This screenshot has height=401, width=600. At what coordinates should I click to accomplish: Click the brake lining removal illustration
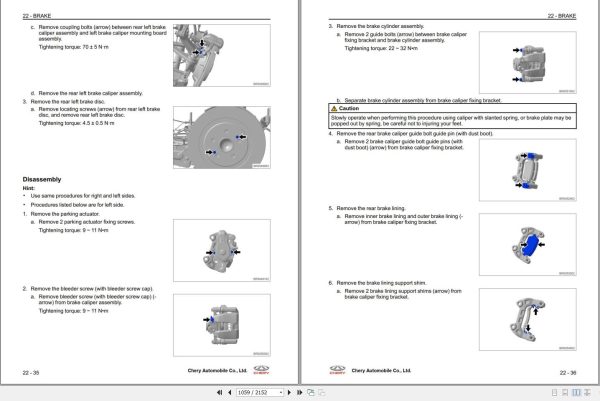pyautogui.click(x=528, y=245)
